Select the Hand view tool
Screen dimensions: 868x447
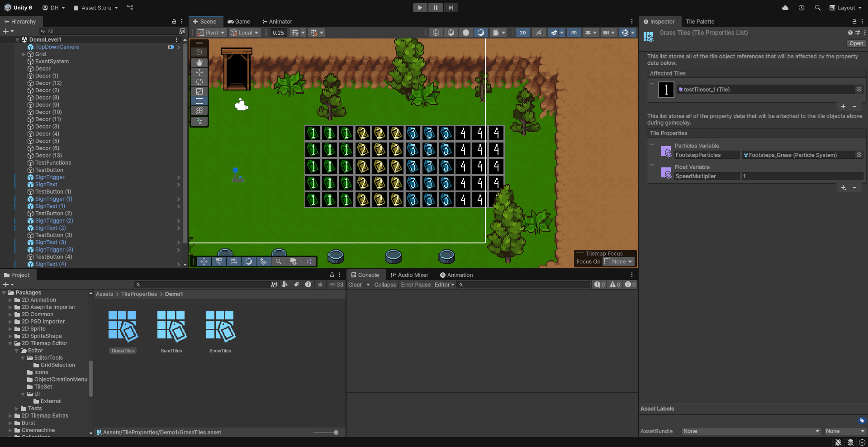point(199,63)
